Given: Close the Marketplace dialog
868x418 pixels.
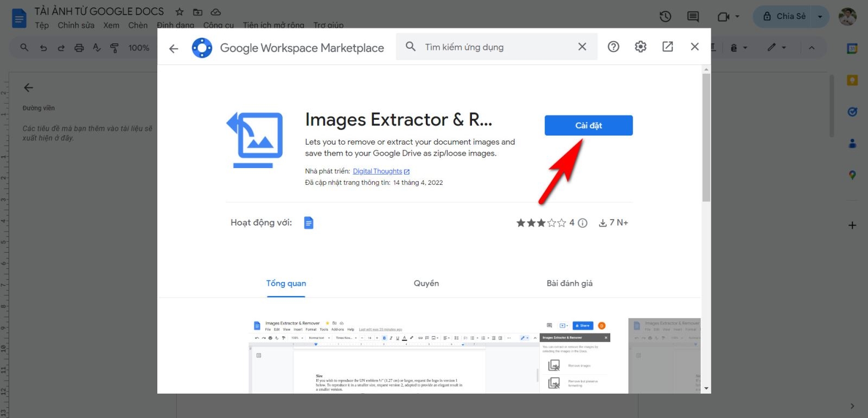Looking at the screenshot, I should 694,47.
